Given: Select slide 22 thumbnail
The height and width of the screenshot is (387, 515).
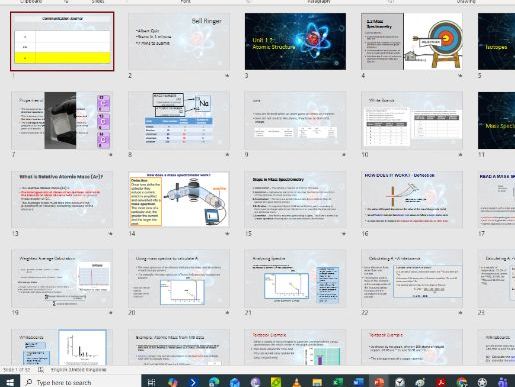Looking at the screenshot, I should [x=412, y=278].
